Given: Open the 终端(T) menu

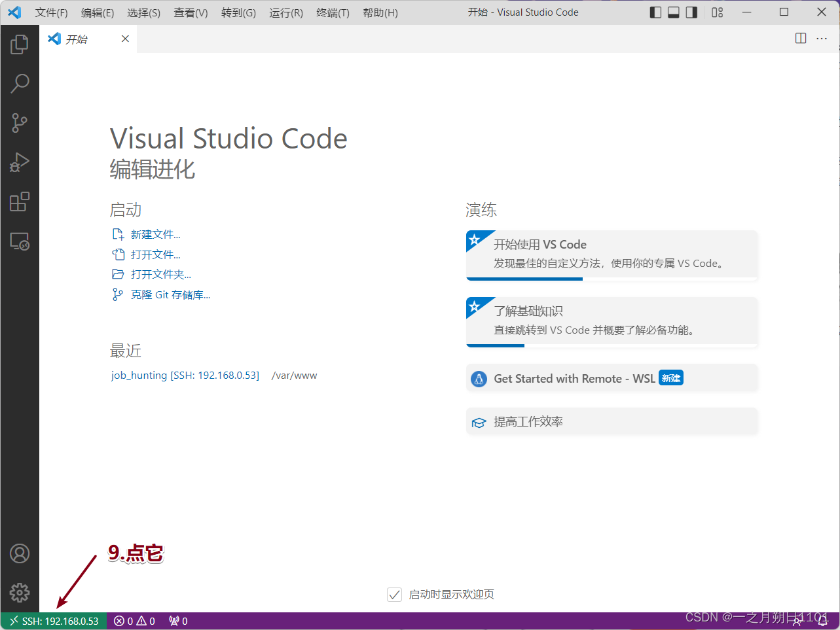Looking at the screenshot, I should (x=333, y=13).
